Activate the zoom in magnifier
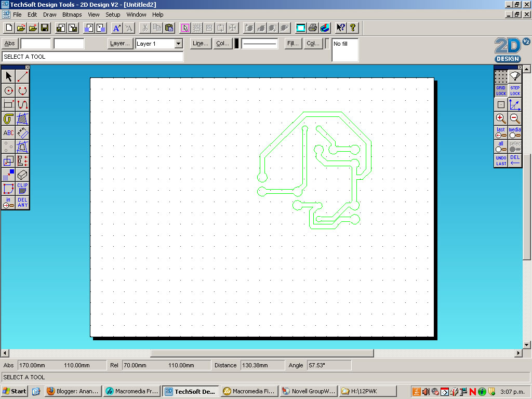Image resolution: width=532 pixels, height=399 pixels. [x=500, y=118]
